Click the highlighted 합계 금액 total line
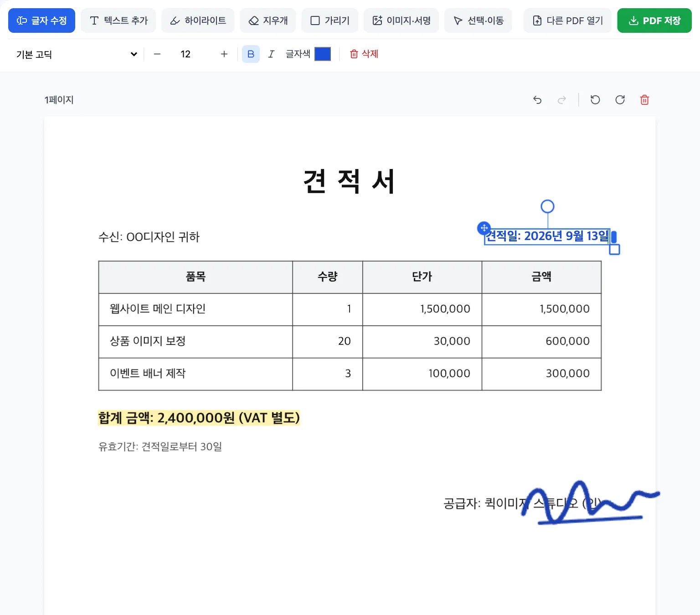Image resolution: width=700 pixels, height=615 pixels. click(199, 418)
